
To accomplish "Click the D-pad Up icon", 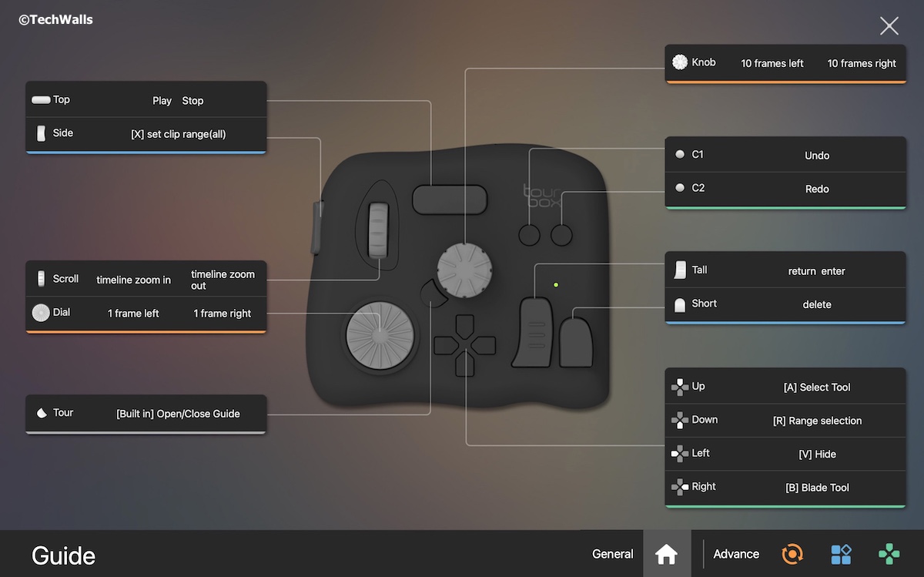I will 680,387.
